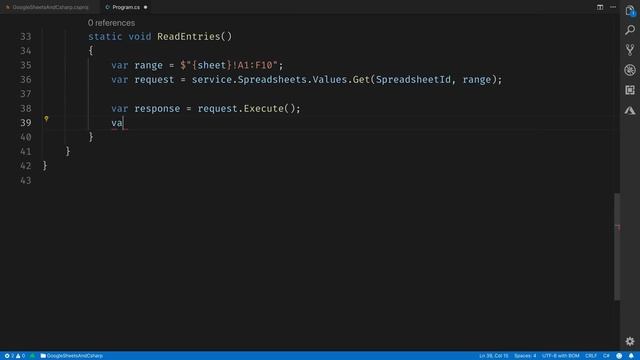The image size is (640, 360).
Task: Switch to the Program.cs tab
Action: [126, 7]
